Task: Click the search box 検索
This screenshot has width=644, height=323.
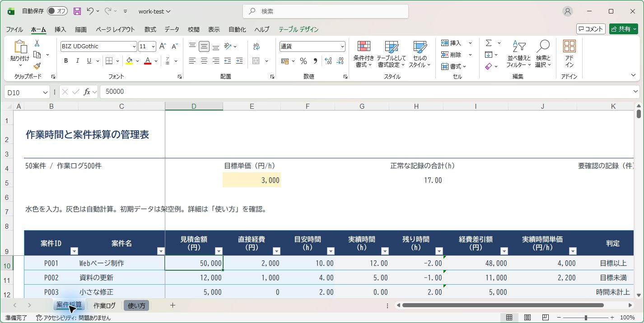Action: tap(326, 11)
